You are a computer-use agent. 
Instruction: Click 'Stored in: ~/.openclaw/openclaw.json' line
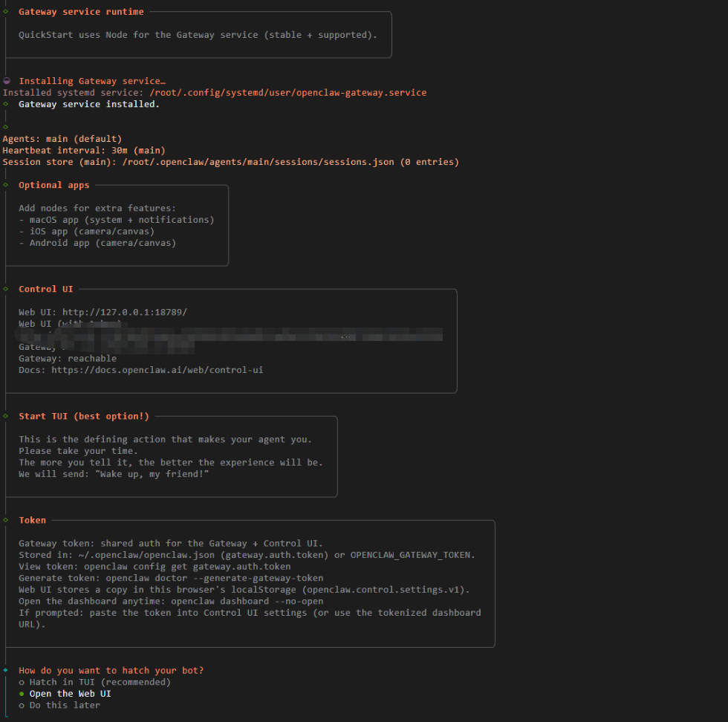pos(247,555)
